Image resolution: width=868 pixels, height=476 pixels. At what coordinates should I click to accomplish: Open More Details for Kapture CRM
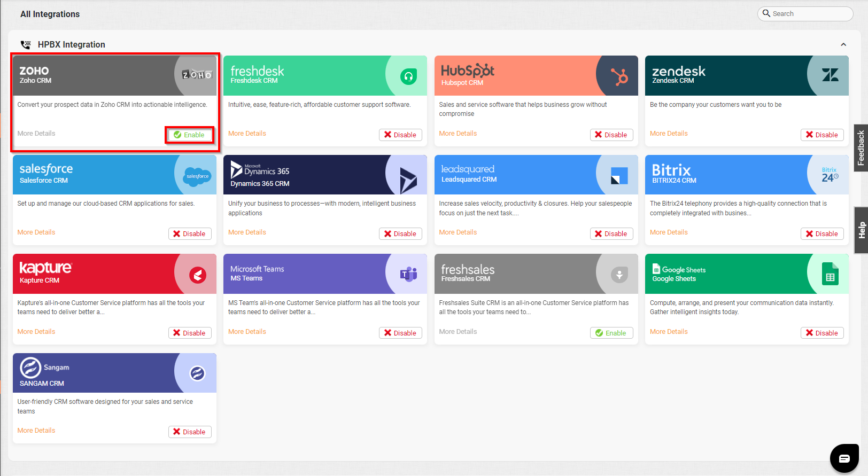click(x=36, y=332)
